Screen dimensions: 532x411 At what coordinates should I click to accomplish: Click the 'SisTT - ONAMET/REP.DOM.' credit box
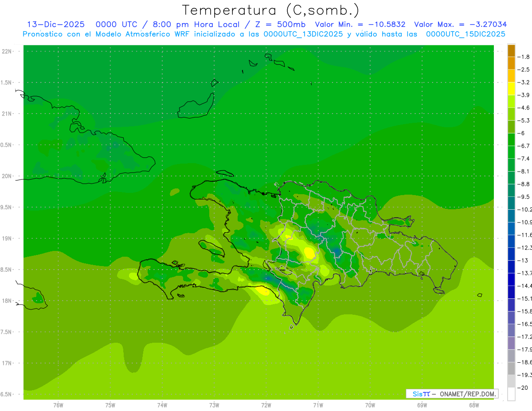point(452,394)
